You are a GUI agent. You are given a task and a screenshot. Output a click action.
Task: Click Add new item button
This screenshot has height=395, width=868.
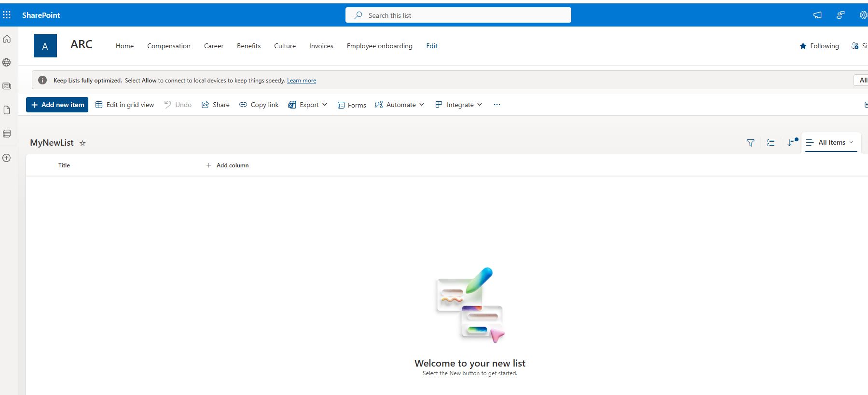pyautogui.click(x=57, y=105)
